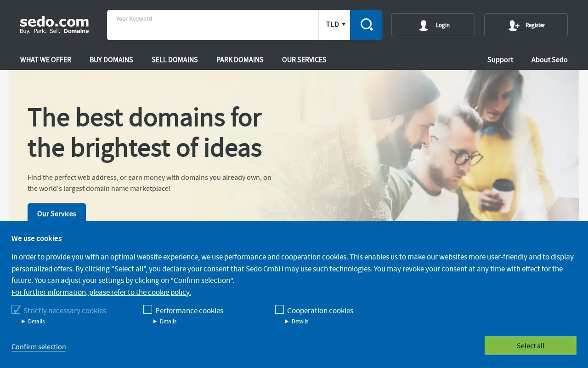
Task: Enable the Cooperation cookies checkbox
Action: tap(279, 310)
